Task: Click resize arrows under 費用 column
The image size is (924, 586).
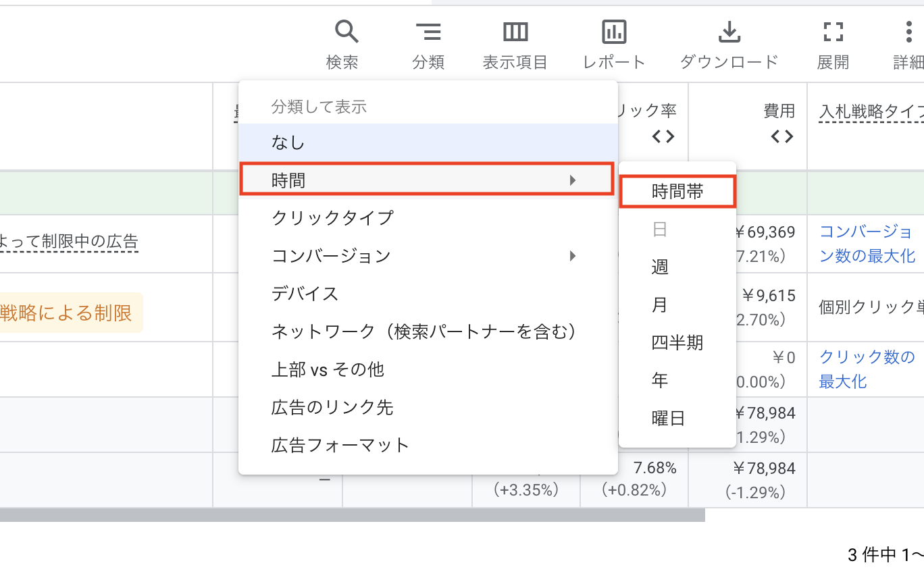Action: (781, 136)
